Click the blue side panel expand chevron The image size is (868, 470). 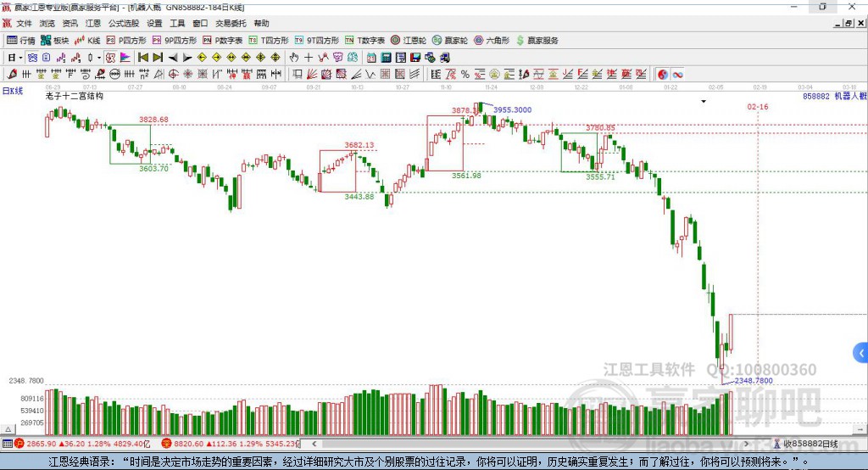[x=861, y=353]
